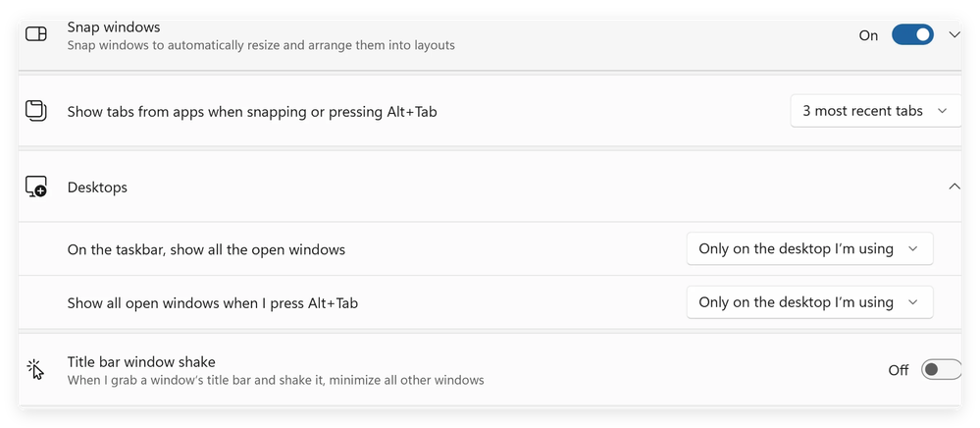
Task: Open the Alt+Tab open windows dropdown
Action: pyautogui.click(x=809, y=302)
